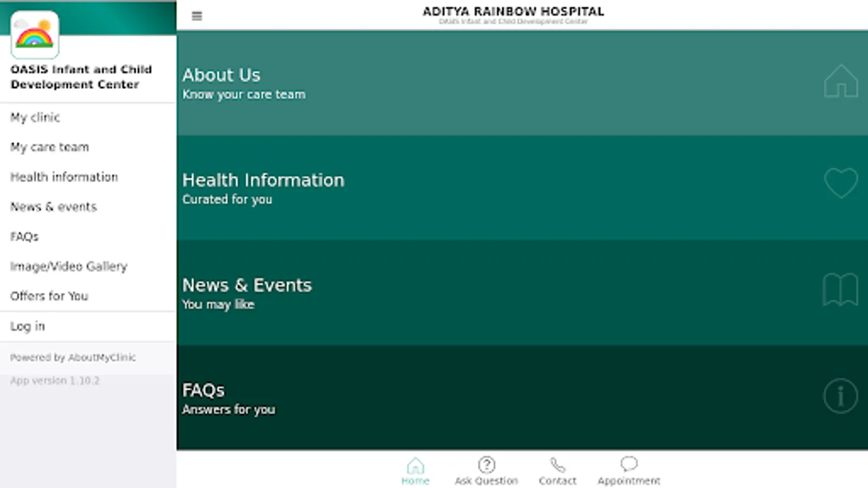868x488 pixels.
Task: Open the Health Information title
Action: pos(263,180)
